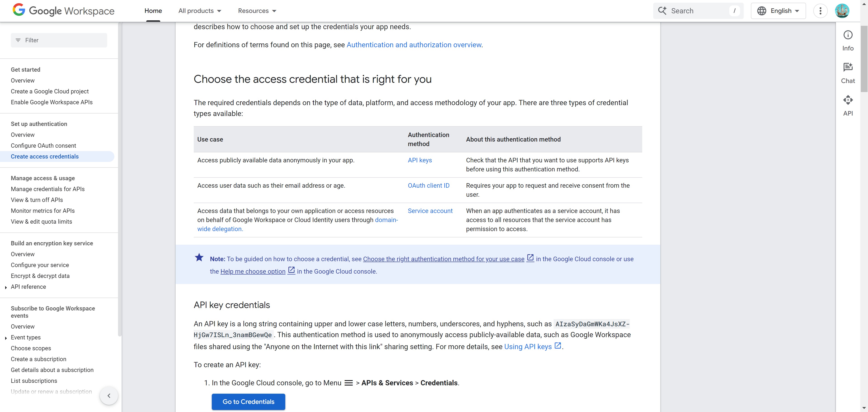Expand the Event types tree item
Viewport: 868px width, 412px height.
click(x=6, y=338)
